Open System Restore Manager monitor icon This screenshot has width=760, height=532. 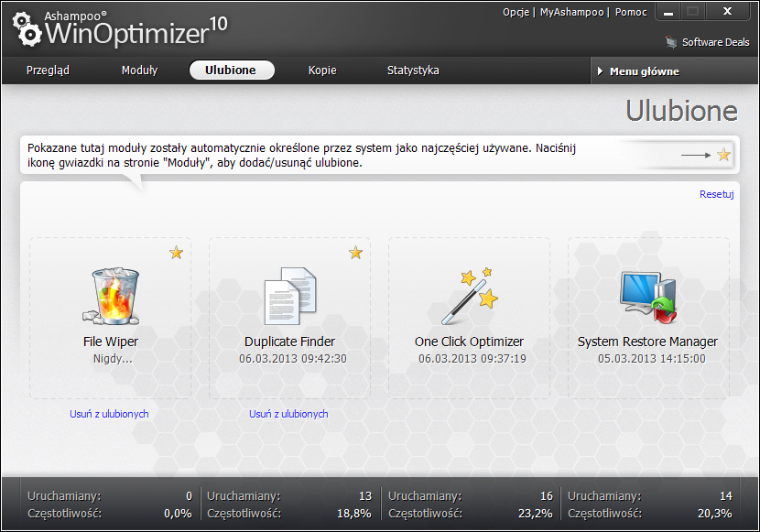[647, 296]
